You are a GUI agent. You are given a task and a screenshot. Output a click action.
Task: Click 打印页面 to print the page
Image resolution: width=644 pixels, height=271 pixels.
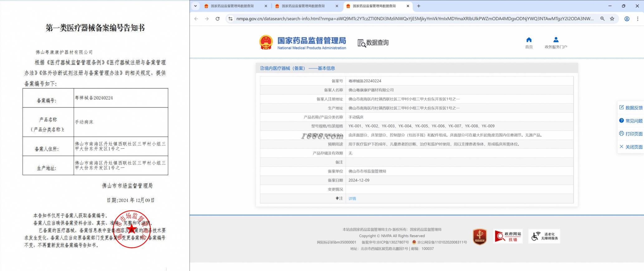coord(631,134)
